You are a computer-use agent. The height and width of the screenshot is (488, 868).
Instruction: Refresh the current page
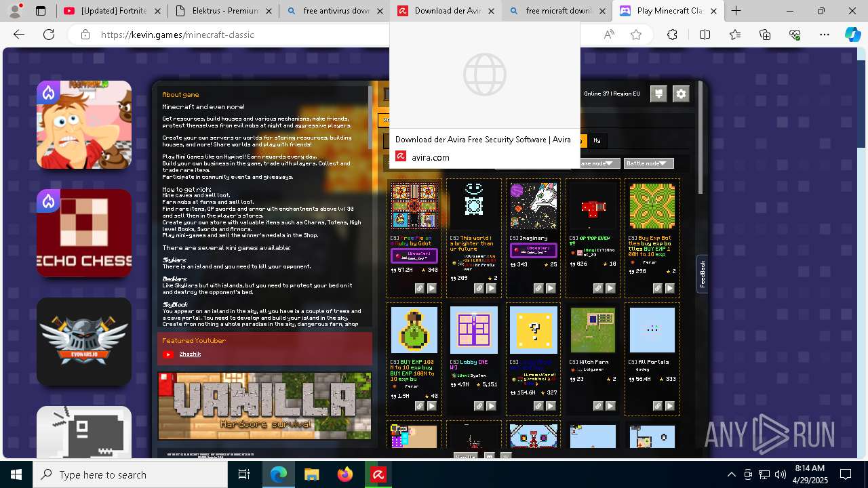(x=49, y=35)
